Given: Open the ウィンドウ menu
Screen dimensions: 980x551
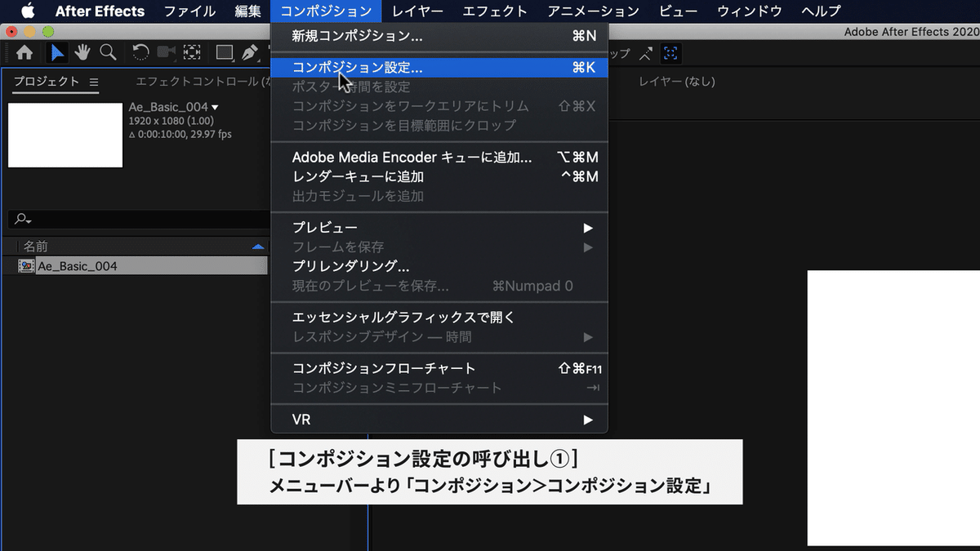Looking at the screenshot, I should (x=750, y=11).
